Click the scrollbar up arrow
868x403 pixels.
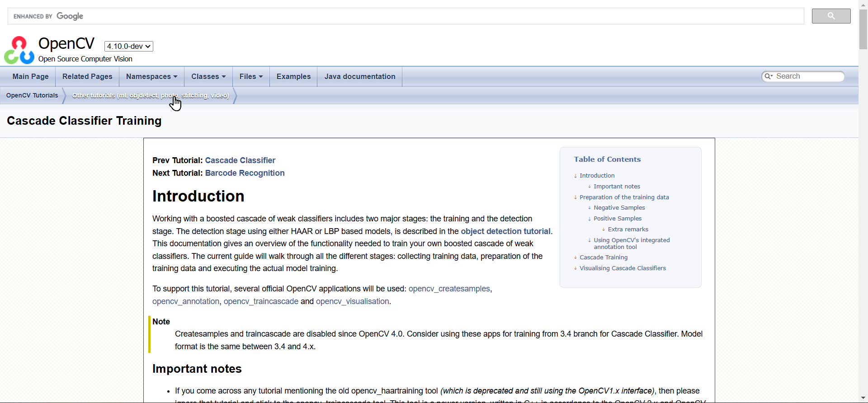(x=863, y=4)
